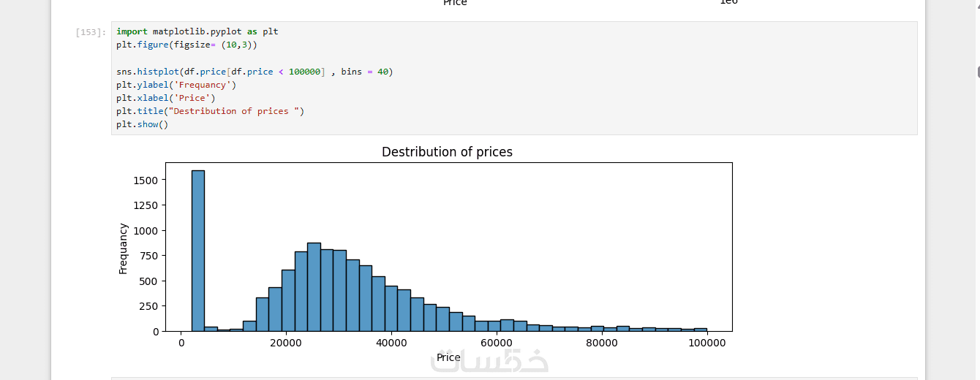Select the cell prompt number [153]
This screenshot has width=980, height=380.
tap(91, 32)
